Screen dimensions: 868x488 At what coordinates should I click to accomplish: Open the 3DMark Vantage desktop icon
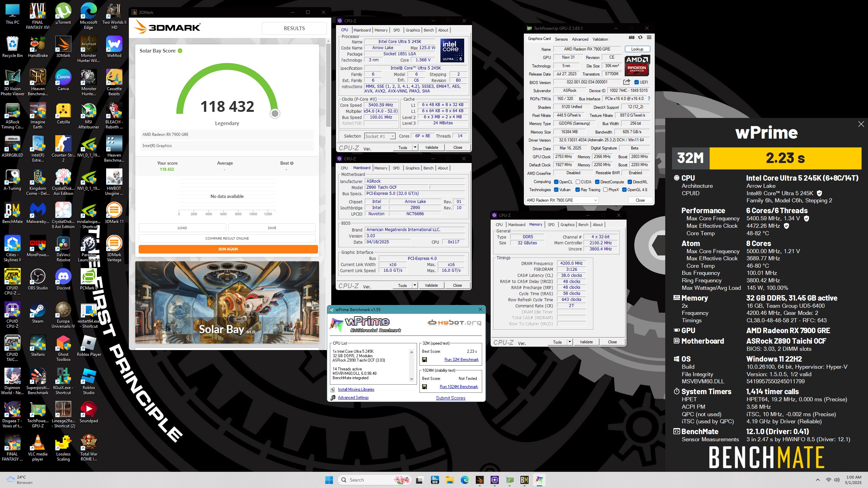pyautogui.click(x=114, y=249)
